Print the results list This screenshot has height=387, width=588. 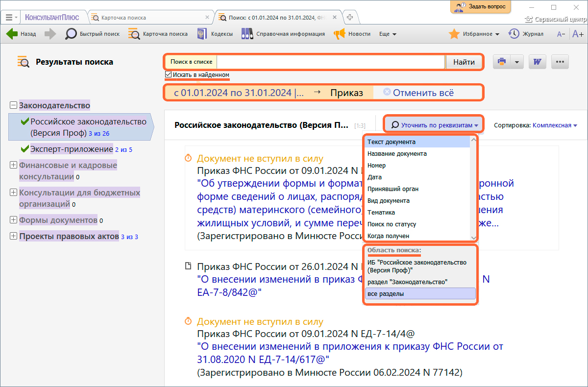tap(501, 62)
